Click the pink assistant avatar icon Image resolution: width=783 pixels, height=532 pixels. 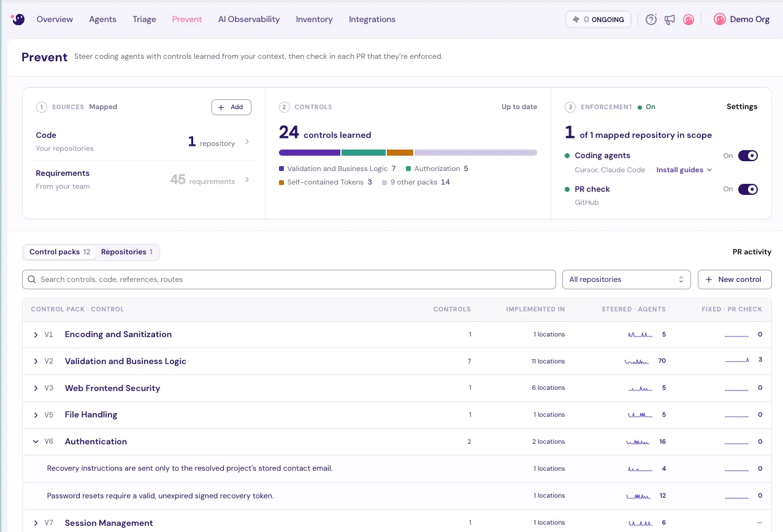[x=689, y=20]
